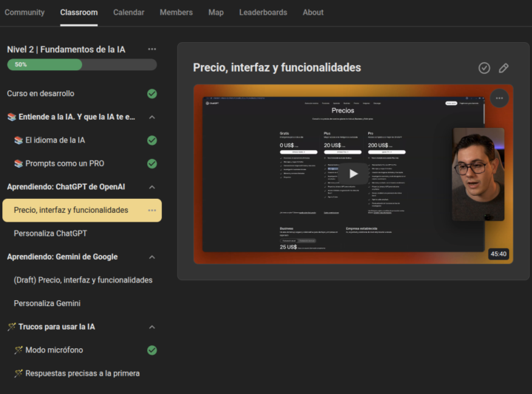The height and width of the screenshot is (394, 532).
Task: Collapse Aprendiendo: Gemini de Google section
Action: 152,257
